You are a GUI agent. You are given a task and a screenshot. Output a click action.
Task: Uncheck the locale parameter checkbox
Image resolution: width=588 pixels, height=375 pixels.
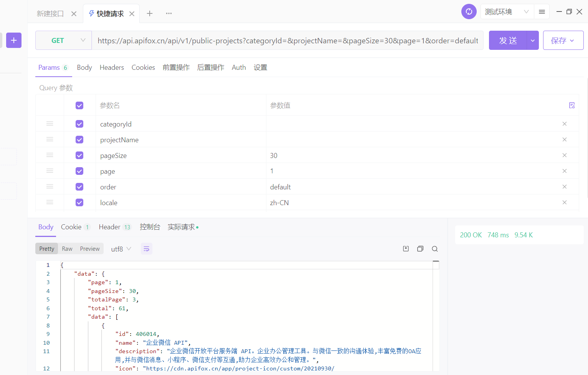pos(79,202)
